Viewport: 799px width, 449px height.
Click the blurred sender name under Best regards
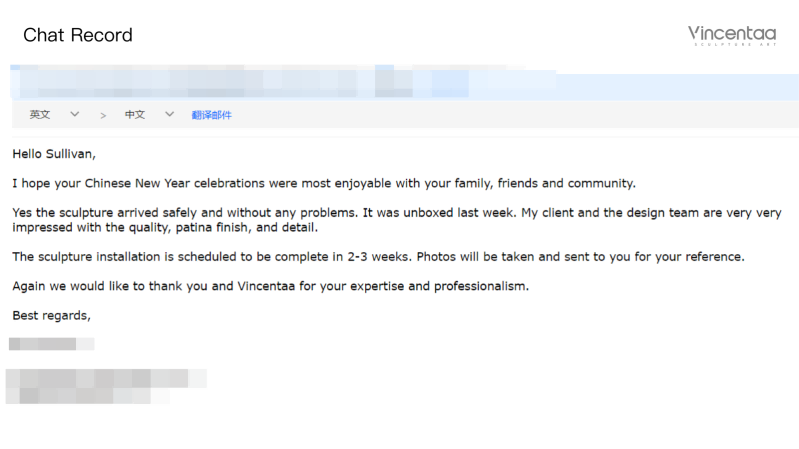(50, 344)
